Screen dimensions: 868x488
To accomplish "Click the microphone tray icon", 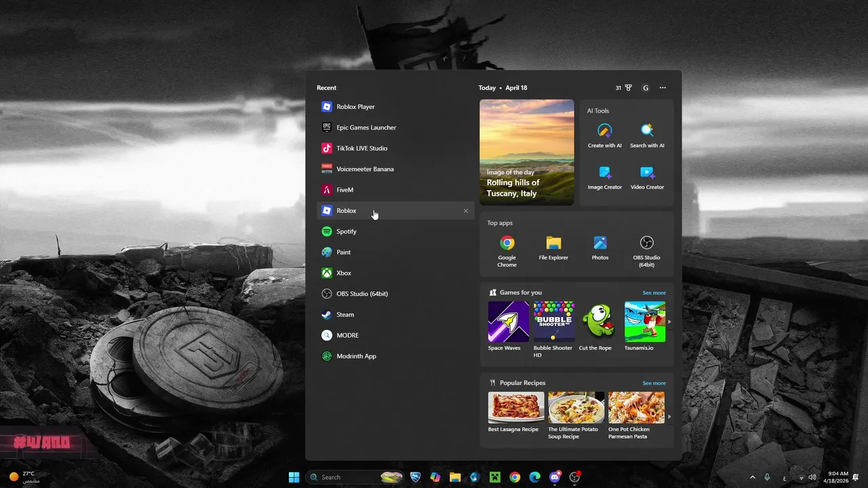I will point(768,477).
